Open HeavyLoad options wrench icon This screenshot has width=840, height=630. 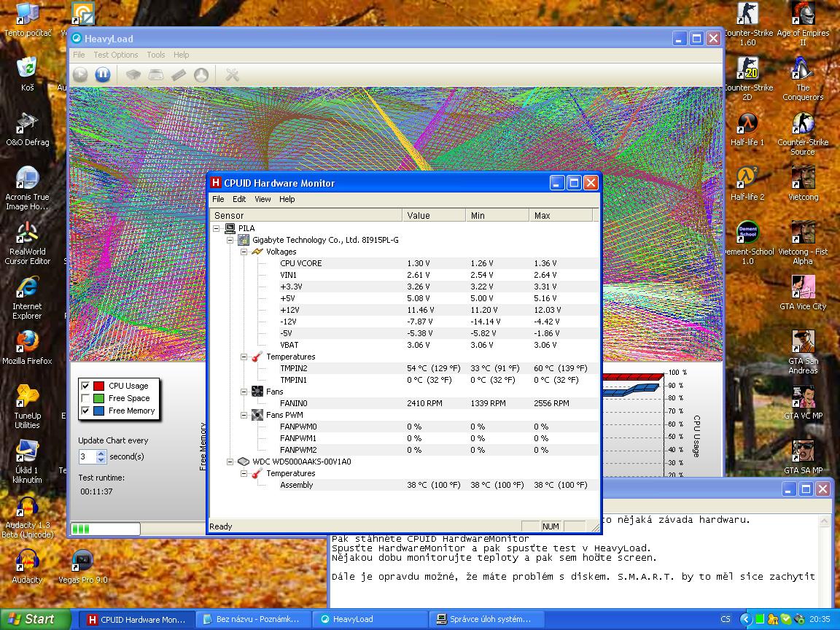232,74
